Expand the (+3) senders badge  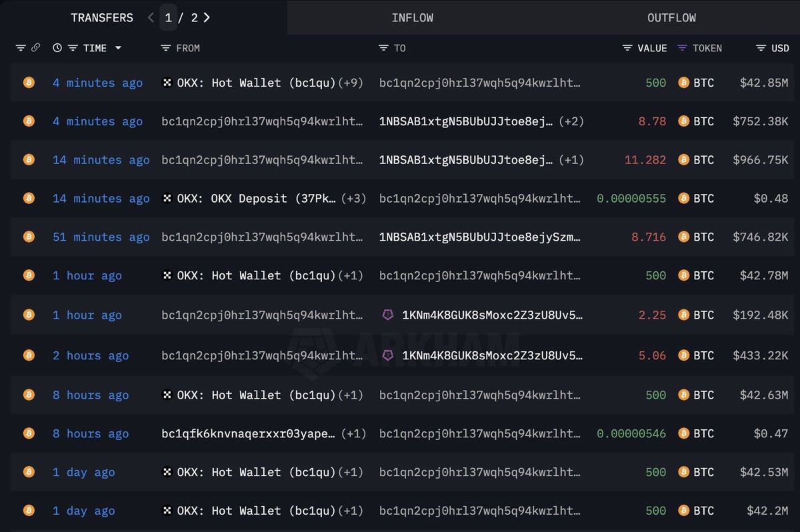click(353, 199)
